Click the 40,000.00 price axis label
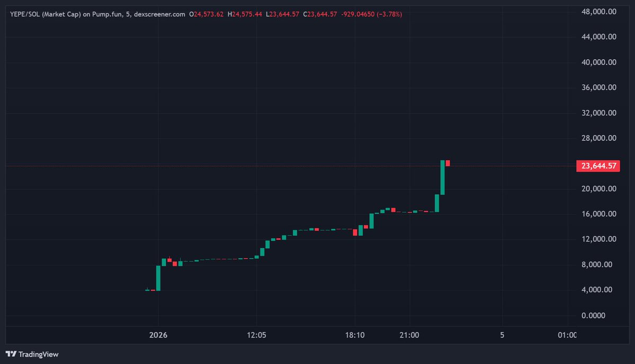Image resolution: width=635 pixels, height=364 pixels. [598, 62]
